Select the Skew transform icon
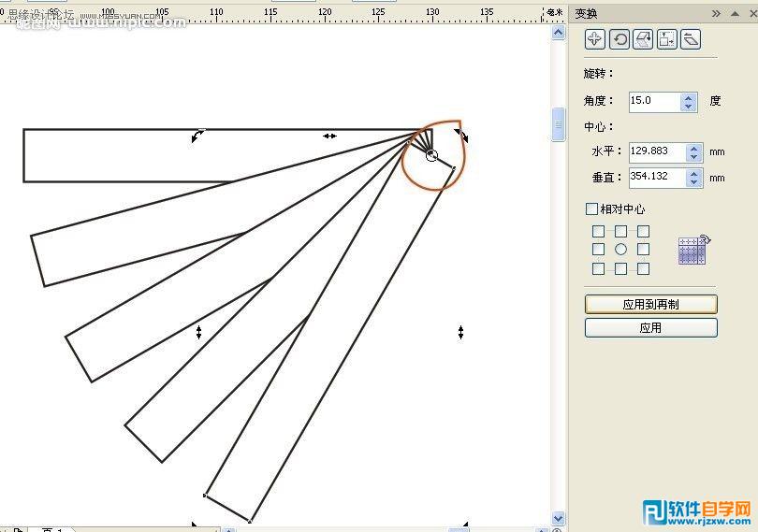Image resolution: width=758 pixels, height=532 pixels. pyautogui.click(x=691, y=38)
